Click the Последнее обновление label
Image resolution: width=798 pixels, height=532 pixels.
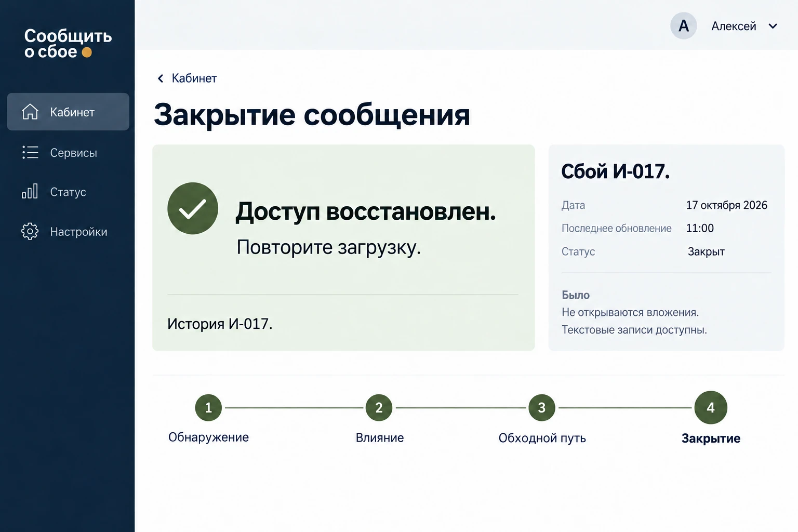(617, 228)
